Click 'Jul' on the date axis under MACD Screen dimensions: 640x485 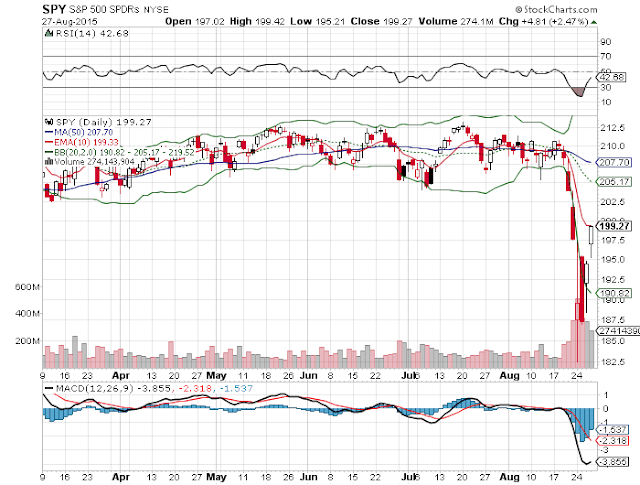410,476
